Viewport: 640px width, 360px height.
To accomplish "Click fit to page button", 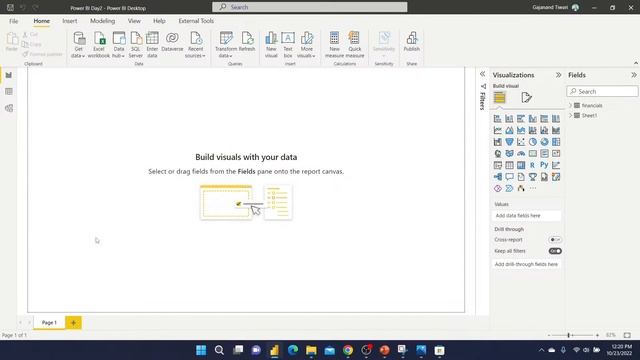I will tap(627, 335).
